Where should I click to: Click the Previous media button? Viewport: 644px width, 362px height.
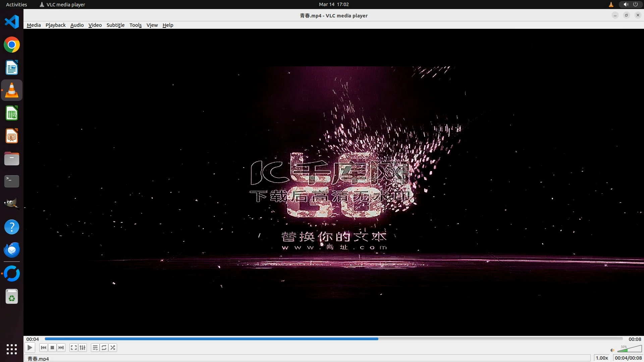pos(43,348)
